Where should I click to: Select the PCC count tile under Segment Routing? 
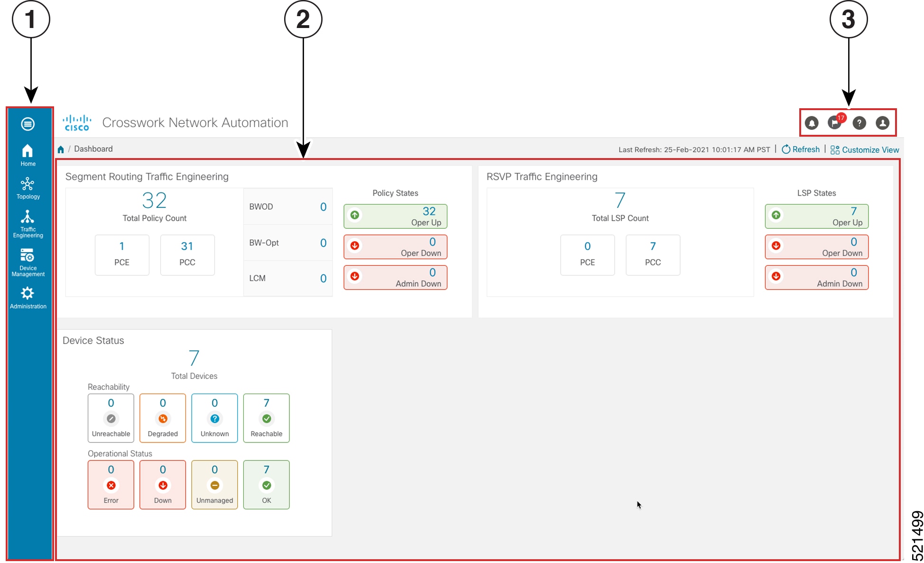(x=187, y=255)
